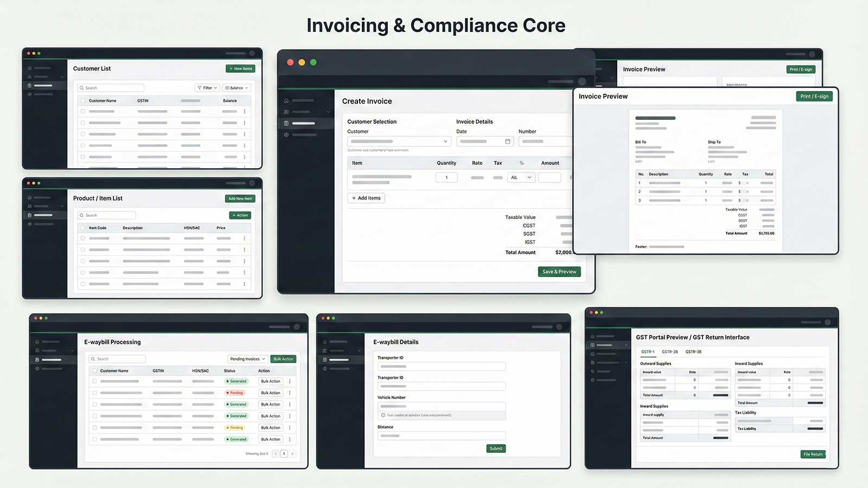This screenshot has height=488, width=868.
Task: Click the Distance input field in E-waybill Details
Action: tap(442, 436)
